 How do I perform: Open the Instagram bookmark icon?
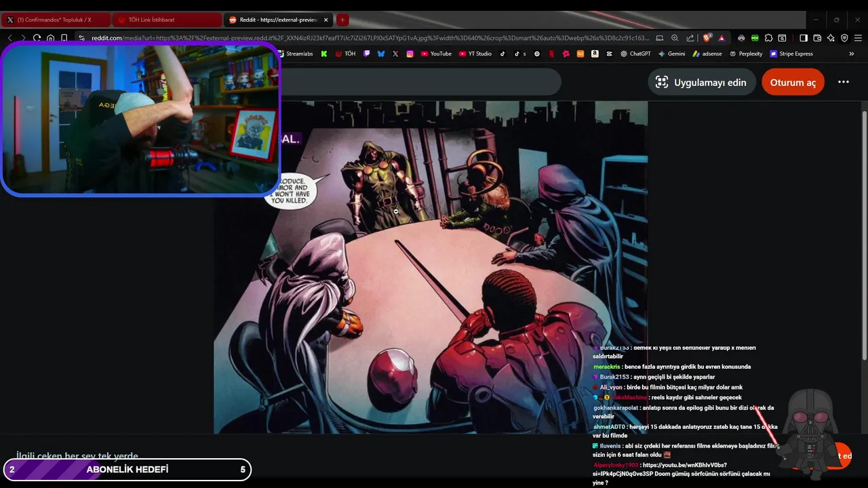tap(410, 54)
